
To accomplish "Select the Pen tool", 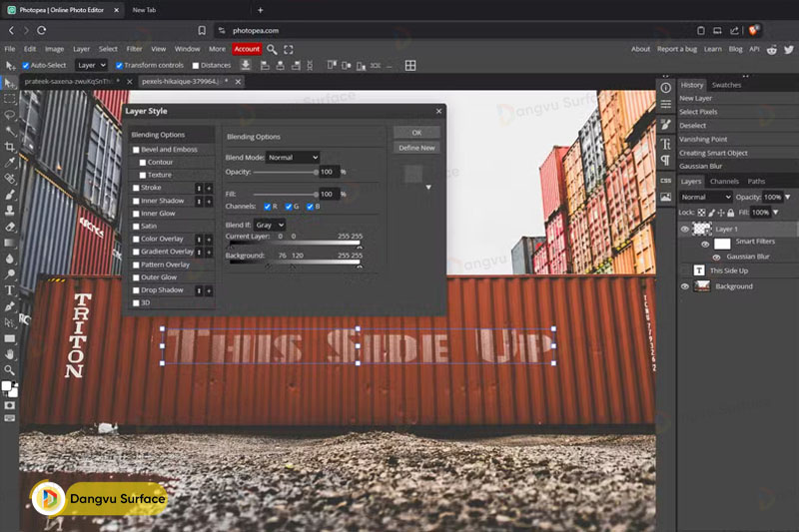I will 10,306.
